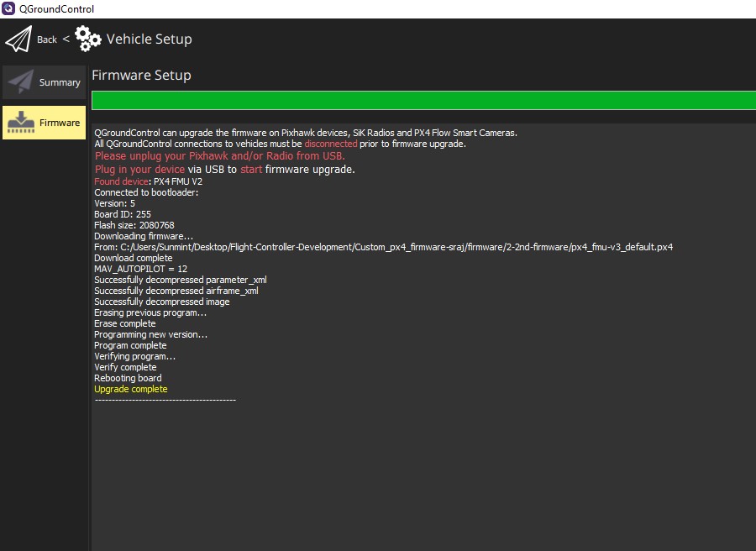This screenshot has height=551, width=756.
Task: Click the Vehicle Setup title text
Action: [x=149, y=39]
